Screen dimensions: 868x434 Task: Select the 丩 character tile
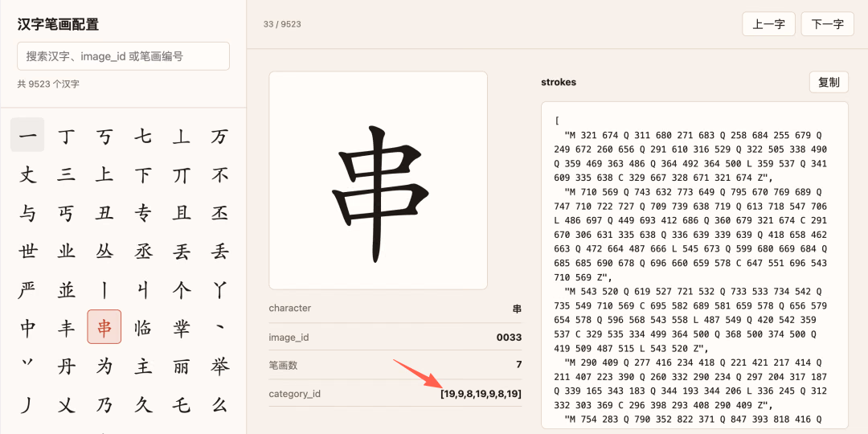click(143, 289)
